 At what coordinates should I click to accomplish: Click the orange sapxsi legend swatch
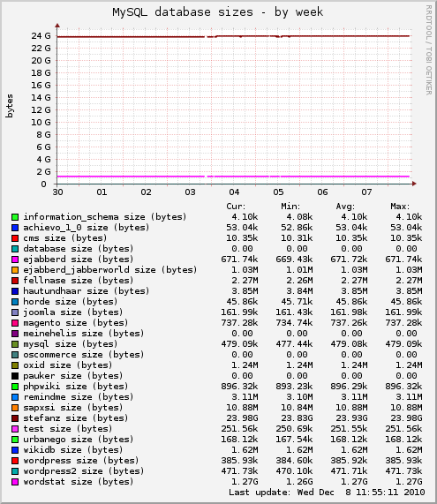[15, 408]
